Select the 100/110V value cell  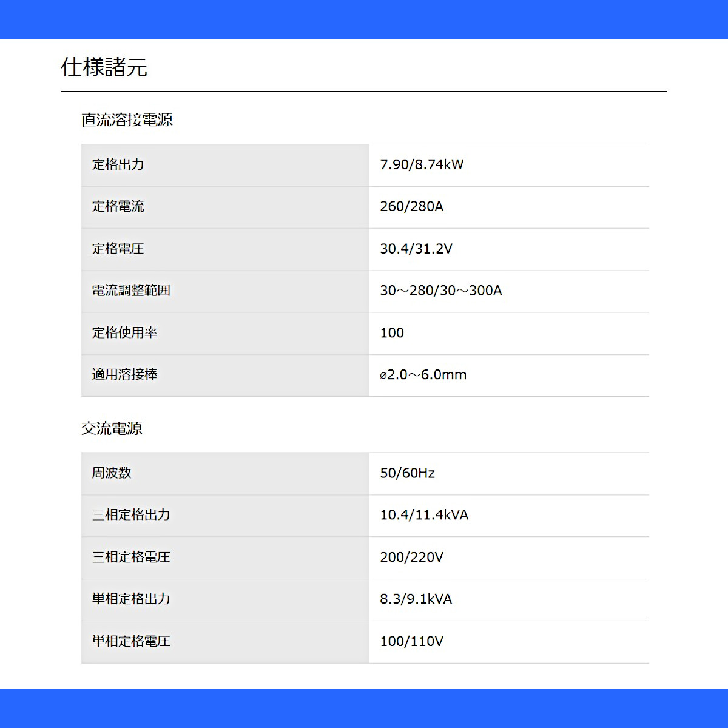(x=509, y=642)
